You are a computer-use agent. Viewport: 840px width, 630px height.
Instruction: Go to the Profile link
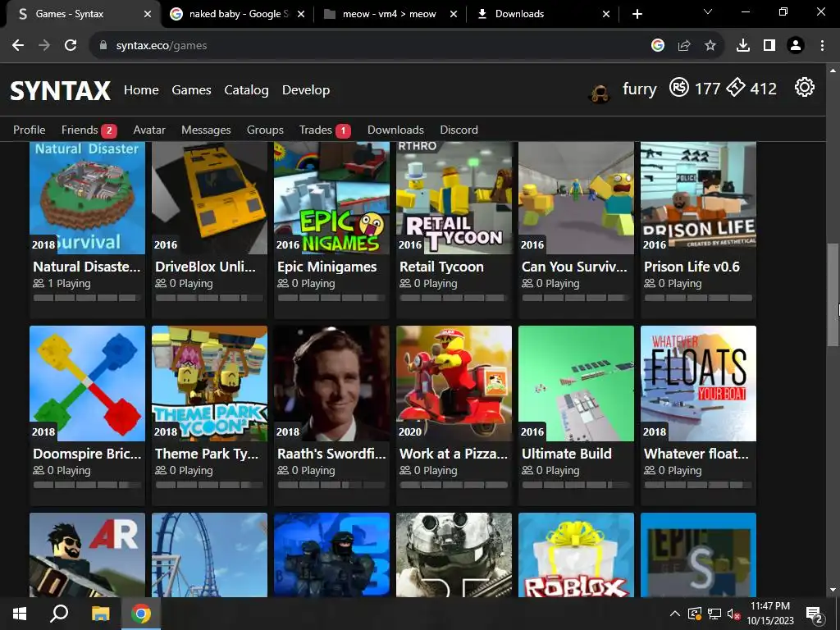click(x=29, y=130)
